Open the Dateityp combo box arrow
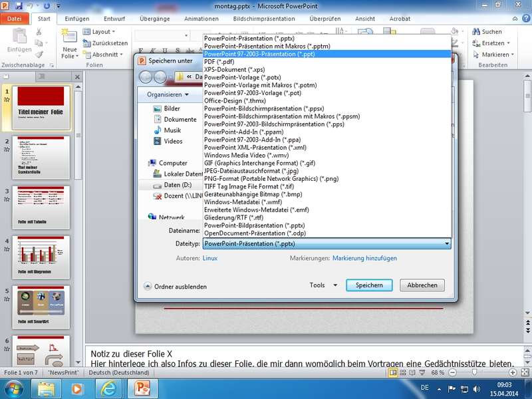The width and height of the screenshot is (532, 399). pos(447,243)
